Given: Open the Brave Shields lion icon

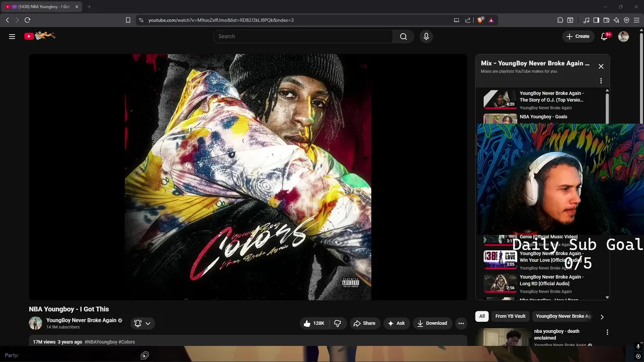Looking at the screenshot, I should point(480,20).
